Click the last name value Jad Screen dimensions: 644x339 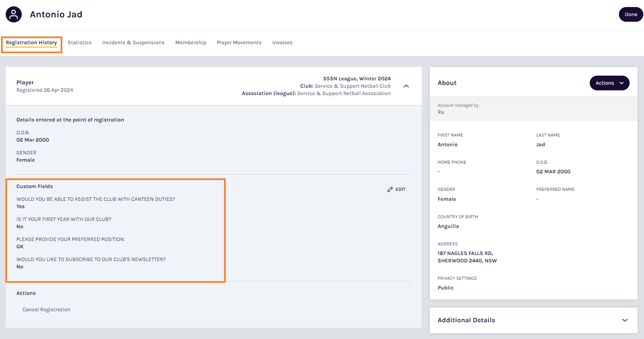pyautogui.click(x=541, y=145)
